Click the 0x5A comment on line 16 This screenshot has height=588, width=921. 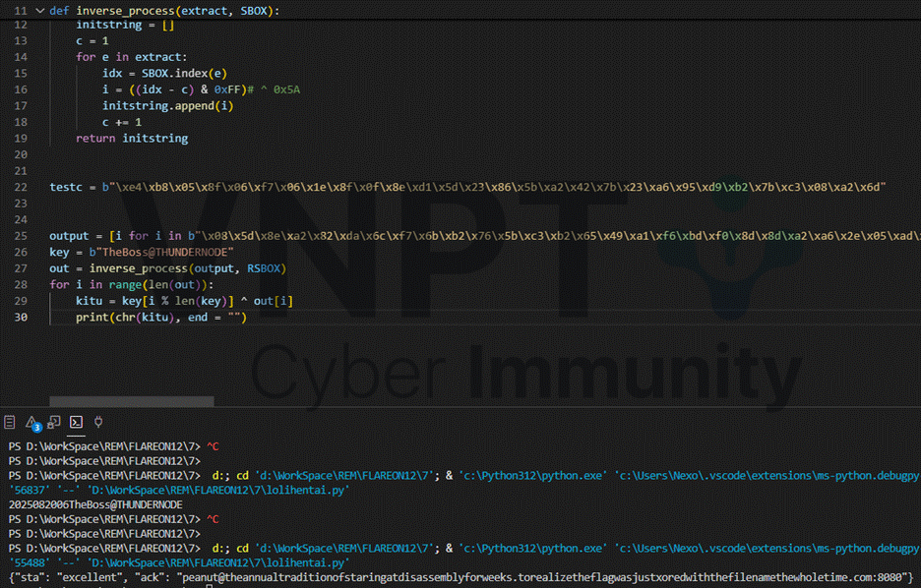tap(286, 89)
